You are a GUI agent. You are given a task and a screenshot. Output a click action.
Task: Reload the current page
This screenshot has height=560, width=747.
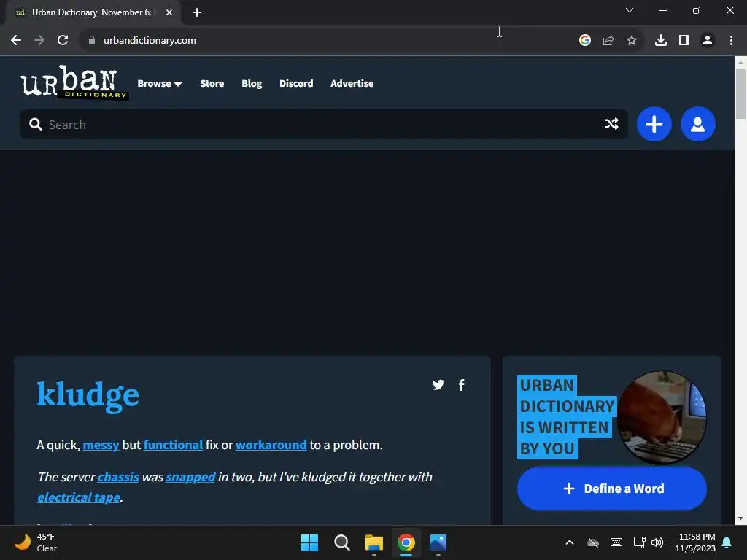[x=63, y=41]
